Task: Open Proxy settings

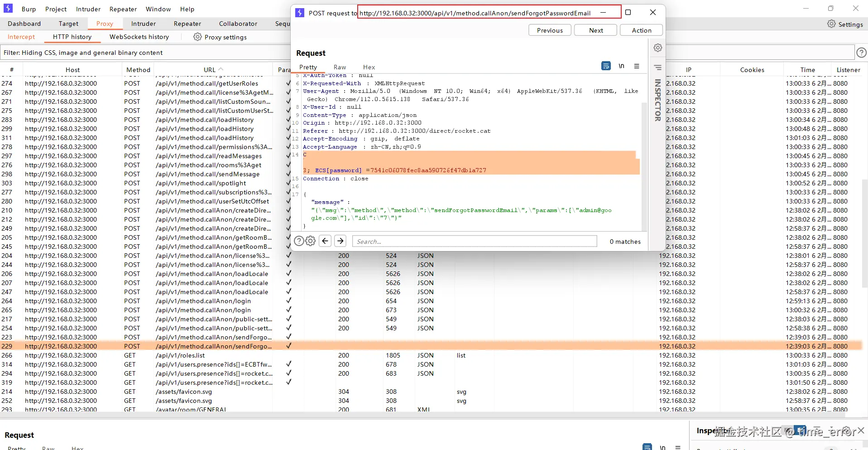Action: [225, 37]
